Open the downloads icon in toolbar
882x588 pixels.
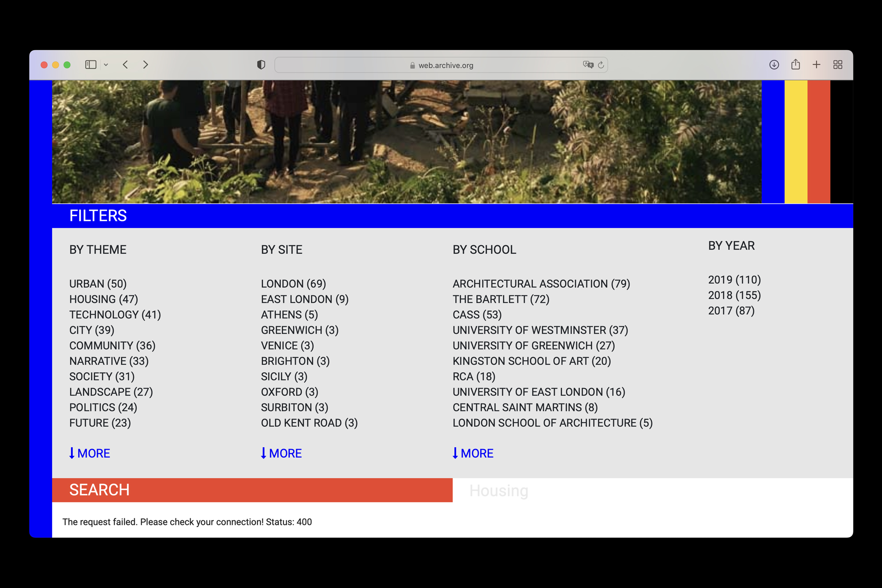[774, 65]
